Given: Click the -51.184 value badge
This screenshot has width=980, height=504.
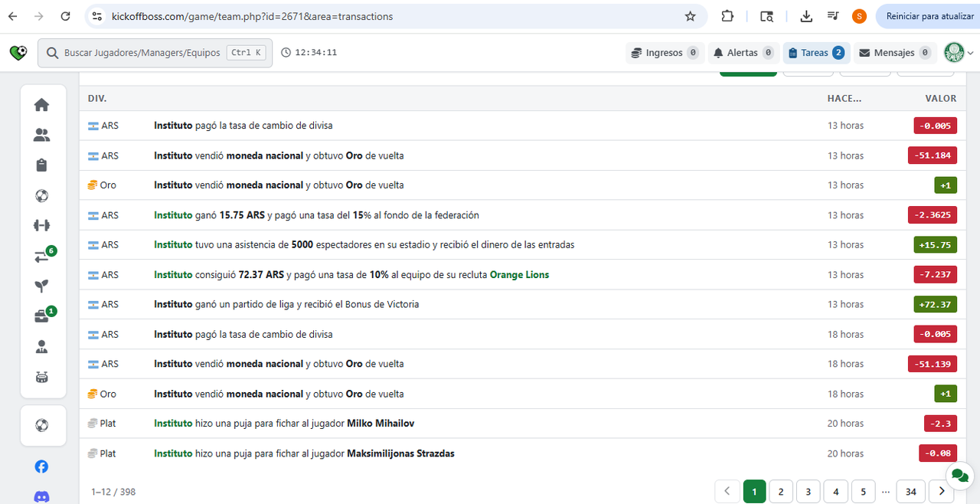Looking at the screenshot, I should tap(933, 155).
